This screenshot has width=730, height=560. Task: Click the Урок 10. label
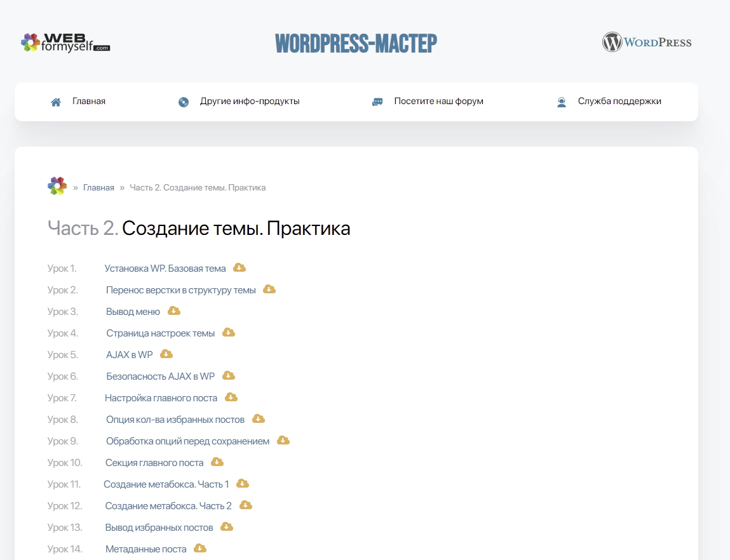[x=65, y=463]
